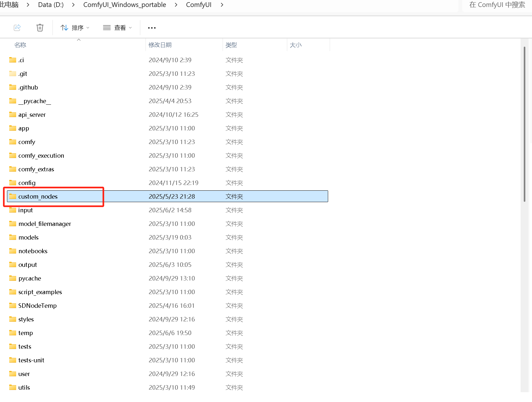Viewport: 532px width, 402px height.
Task: Select the output folder icon
Action: pyautogui.click(x=13, y=265)
